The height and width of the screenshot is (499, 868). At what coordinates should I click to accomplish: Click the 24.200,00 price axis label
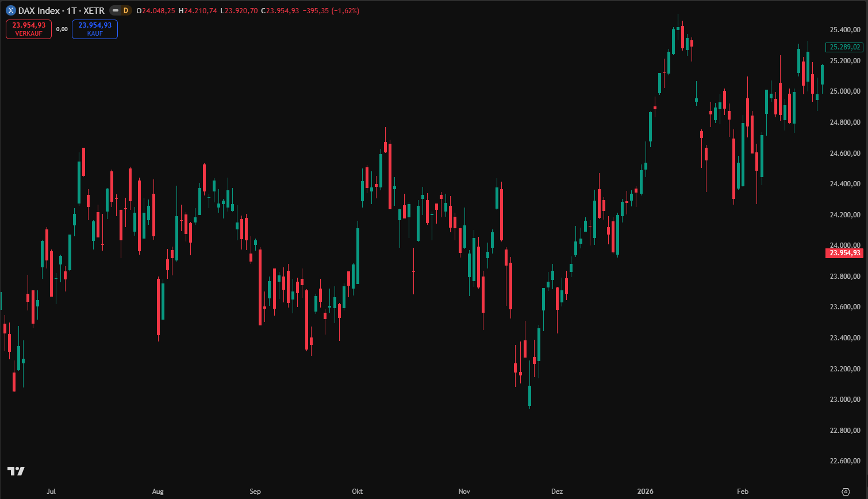(845, 215)
